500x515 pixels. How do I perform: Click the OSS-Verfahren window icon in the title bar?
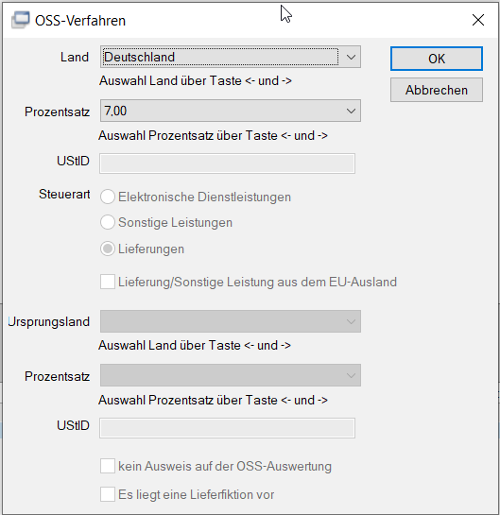pos(20,20)
